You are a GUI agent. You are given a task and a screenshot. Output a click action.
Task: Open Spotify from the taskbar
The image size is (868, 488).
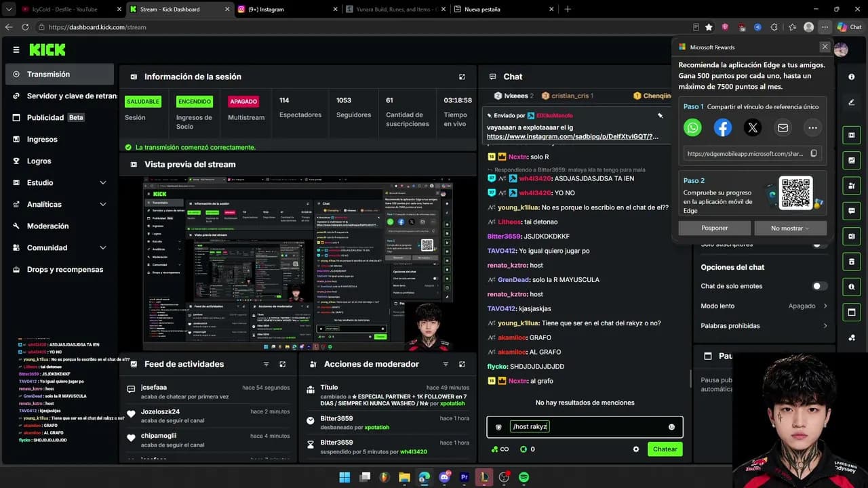[x=524, y=477]
